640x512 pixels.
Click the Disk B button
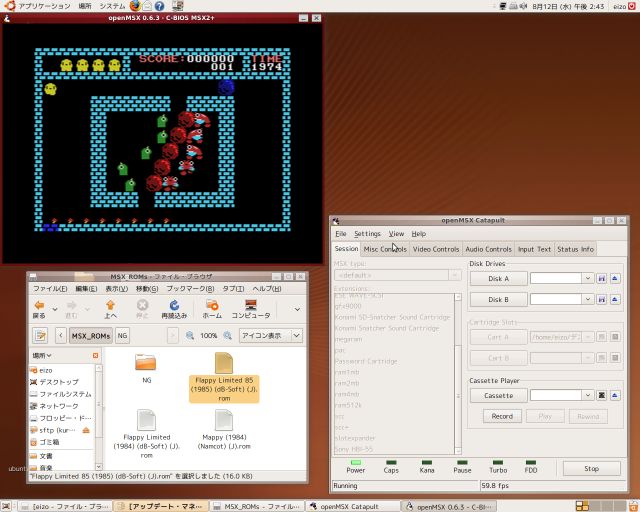[498, 299]
